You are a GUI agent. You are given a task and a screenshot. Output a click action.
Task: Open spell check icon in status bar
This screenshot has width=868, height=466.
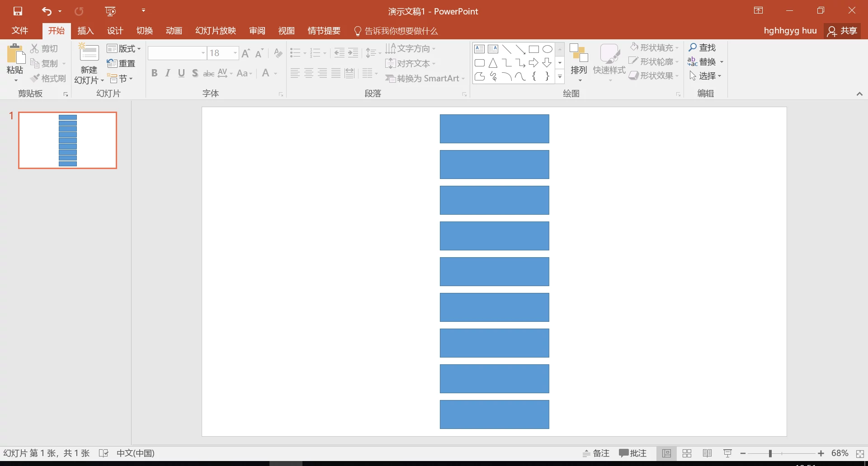click(x=104, y=453)
